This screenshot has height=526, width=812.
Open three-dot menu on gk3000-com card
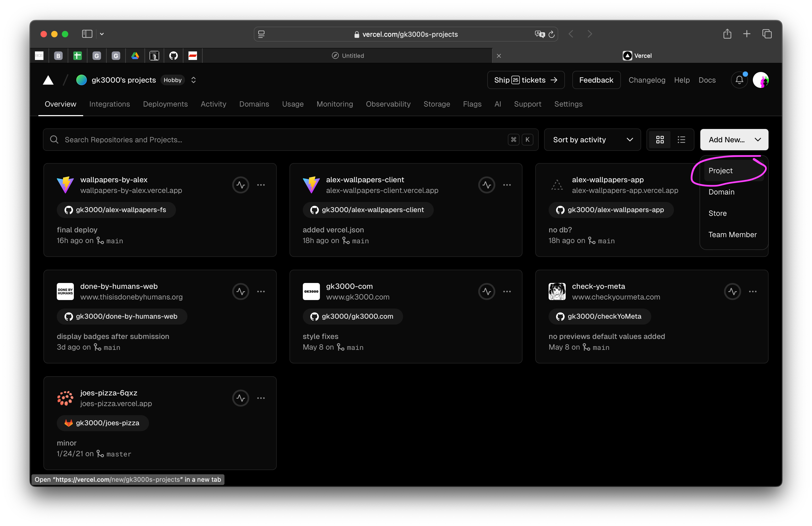pyautogui.click(x=507, y=292)
